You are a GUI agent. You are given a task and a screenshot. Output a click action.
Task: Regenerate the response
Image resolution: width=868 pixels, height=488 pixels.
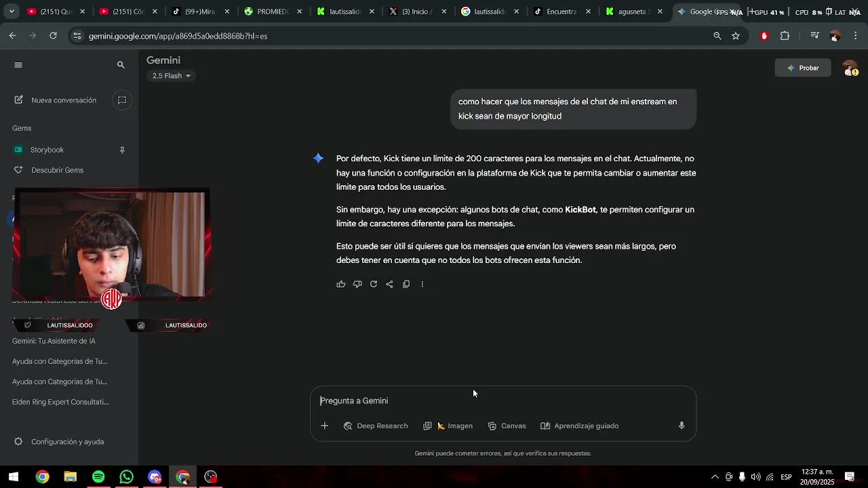click(374, 284)
